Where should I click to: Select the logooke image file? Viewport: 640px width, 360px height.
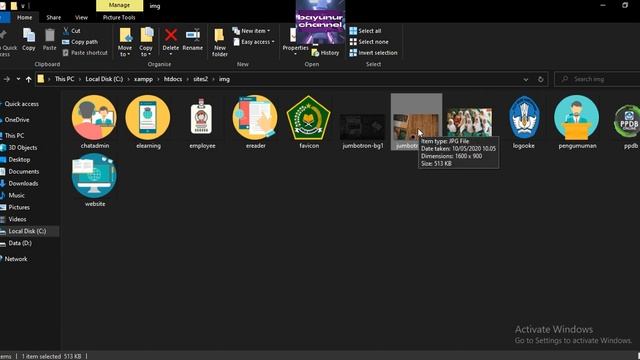524,122
